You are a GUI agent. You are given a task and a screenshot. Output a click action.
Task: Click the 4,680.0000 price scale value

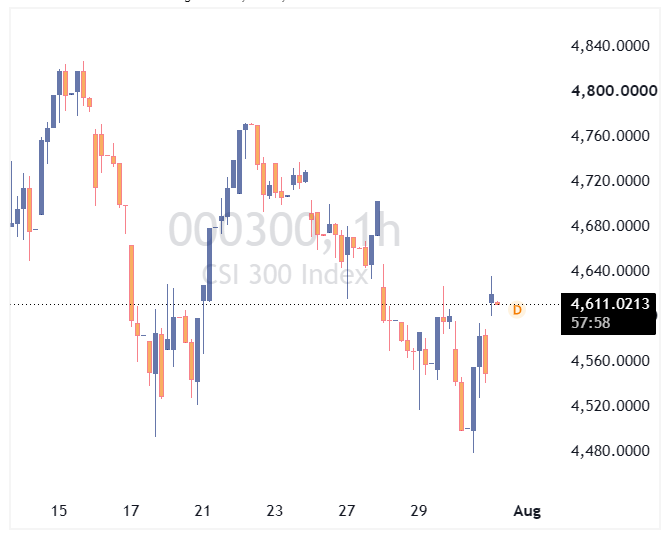(610, 226)
